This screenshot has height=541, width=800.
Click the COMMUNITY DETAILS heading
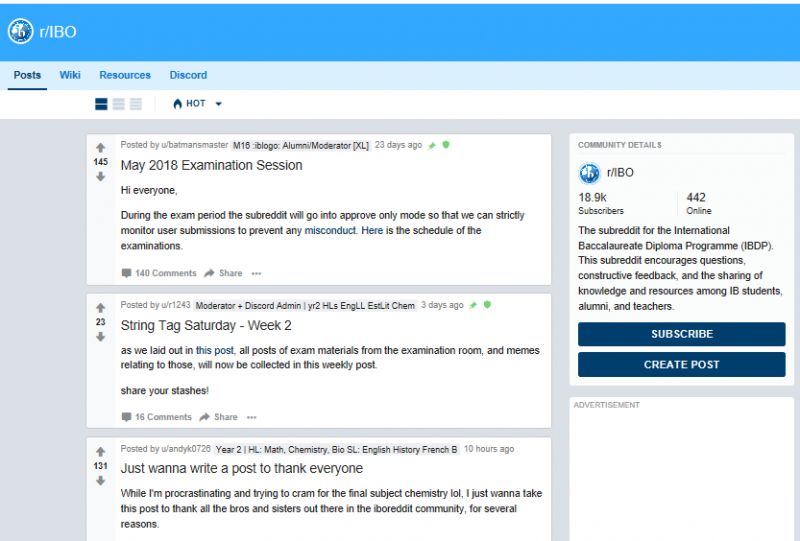coord(619,145)
